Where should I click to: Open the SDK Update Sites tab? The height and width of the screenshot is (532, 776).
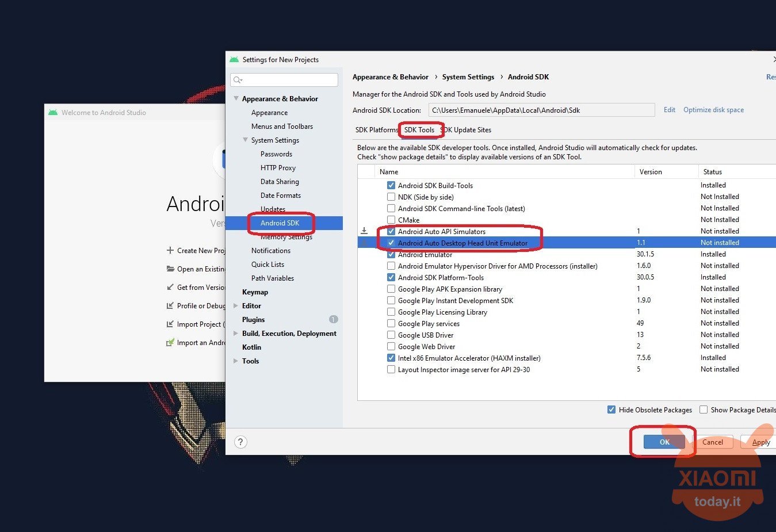(x=466, y=129)
